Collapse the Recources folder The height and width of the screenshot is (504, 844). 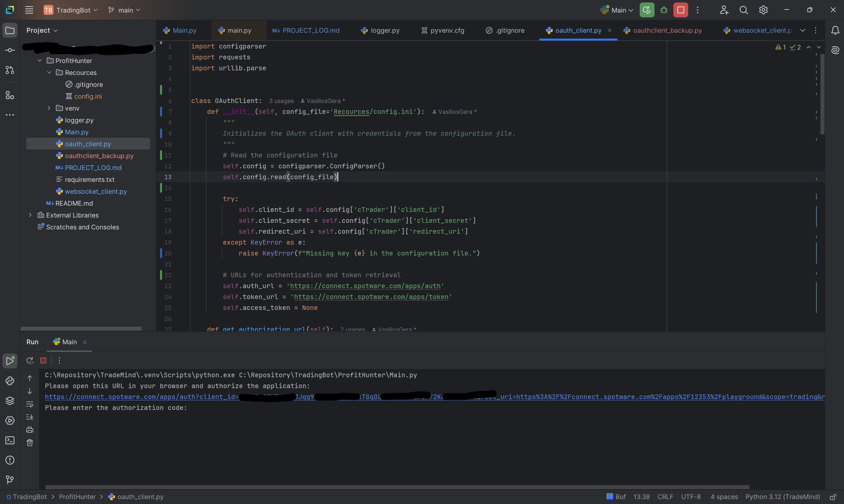tap(49, 72)
